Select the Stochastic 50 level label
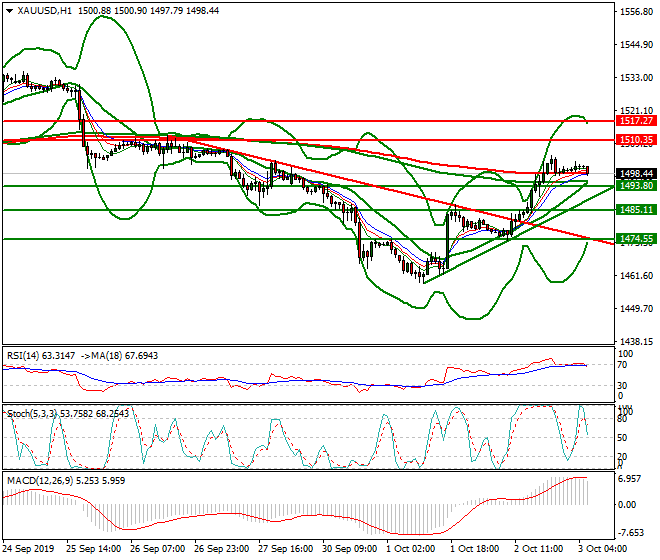The image size is (660, 560). click(622, 438)
